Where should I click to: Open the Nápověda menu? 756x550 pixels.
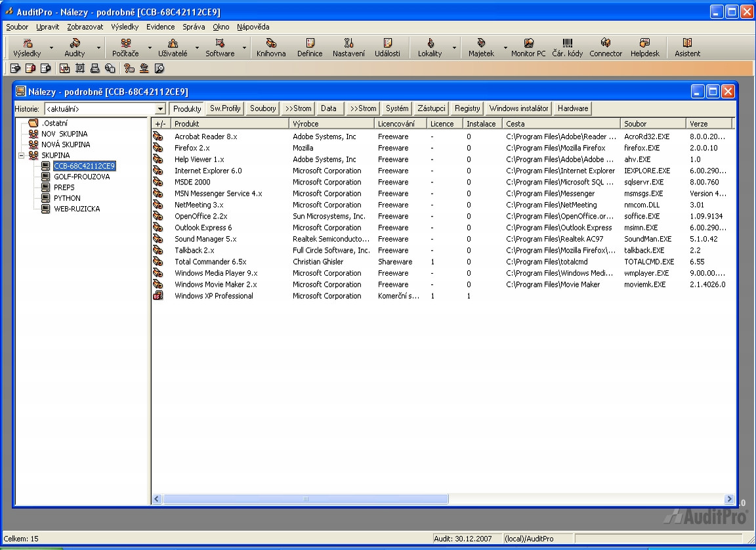253,27
